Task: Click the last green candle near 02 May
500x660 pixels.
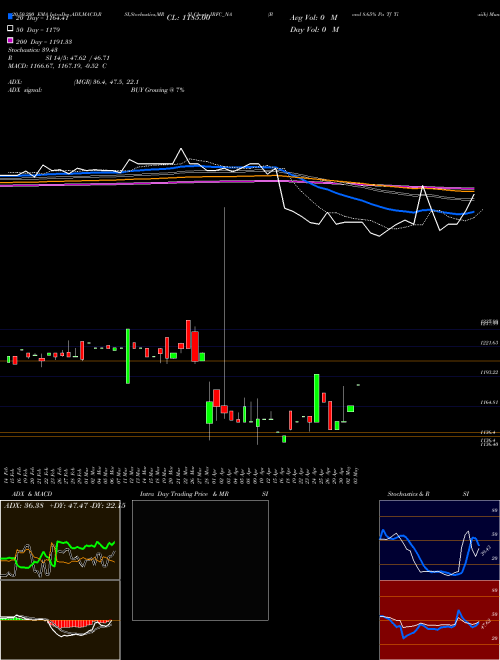Action: [x=350, y=409]
